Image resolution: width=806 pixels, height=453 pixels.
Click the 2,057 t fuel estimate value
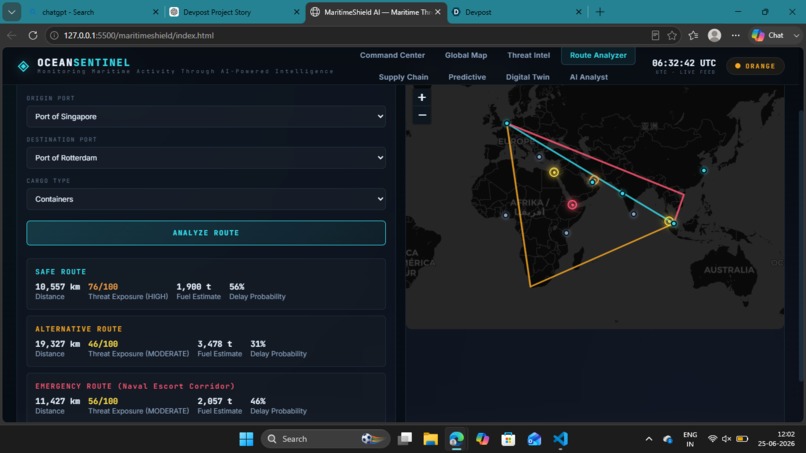215,401
